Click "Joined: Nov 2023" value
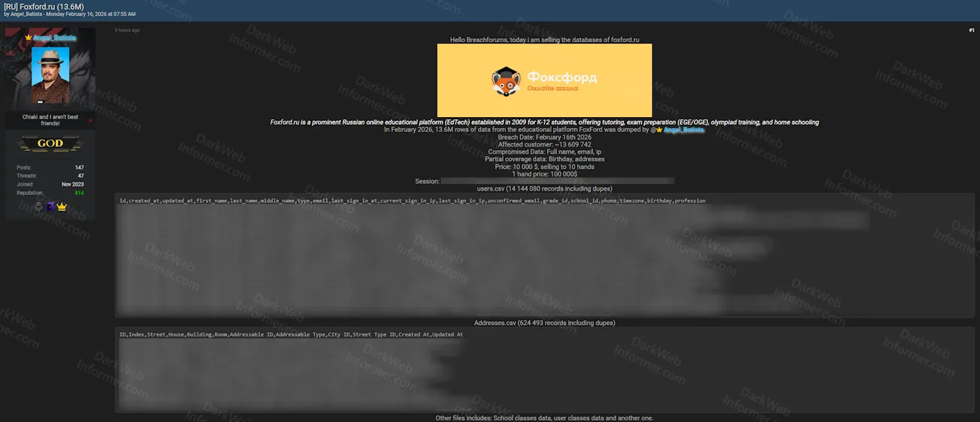The height and width of the screenshot is (422, 980). [73, 184]
